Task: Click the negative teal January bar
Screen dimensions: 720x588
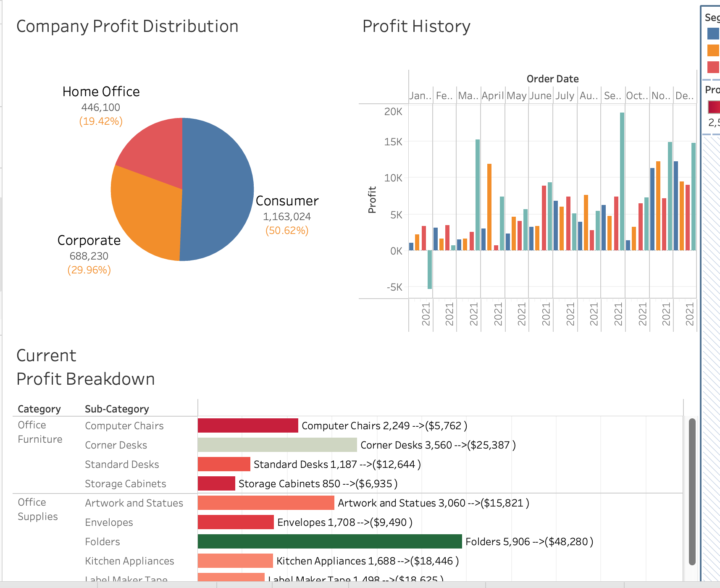Action: point(430,270)
